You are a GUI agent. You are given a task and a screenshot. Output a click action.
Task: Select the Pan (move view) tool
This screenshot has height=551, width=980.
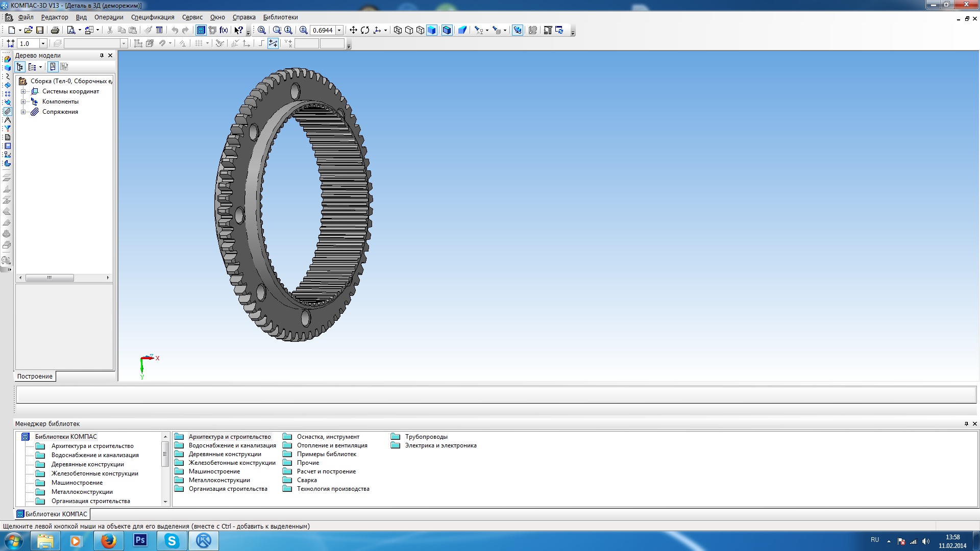(353, 30)
